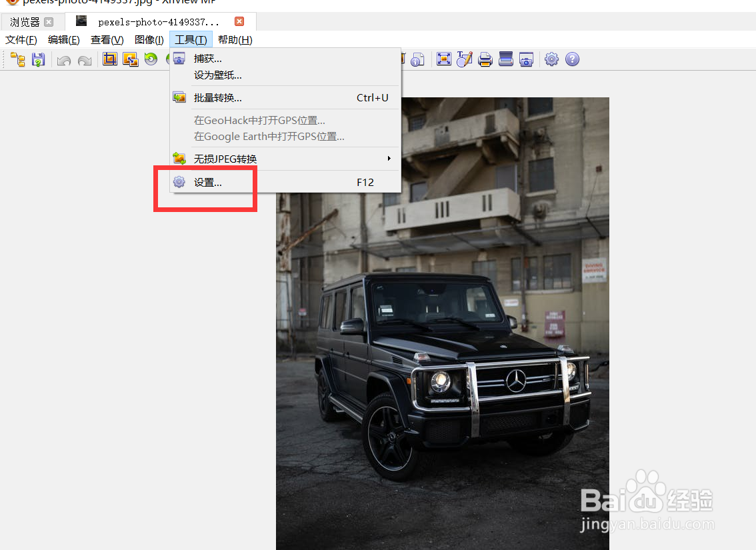Click the Save As floppy disk icon

click(x=38, y=59)
